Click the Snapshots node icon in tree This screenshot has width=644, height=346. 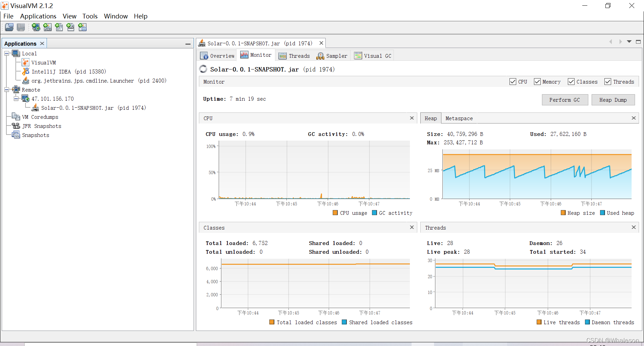(16, 135)
